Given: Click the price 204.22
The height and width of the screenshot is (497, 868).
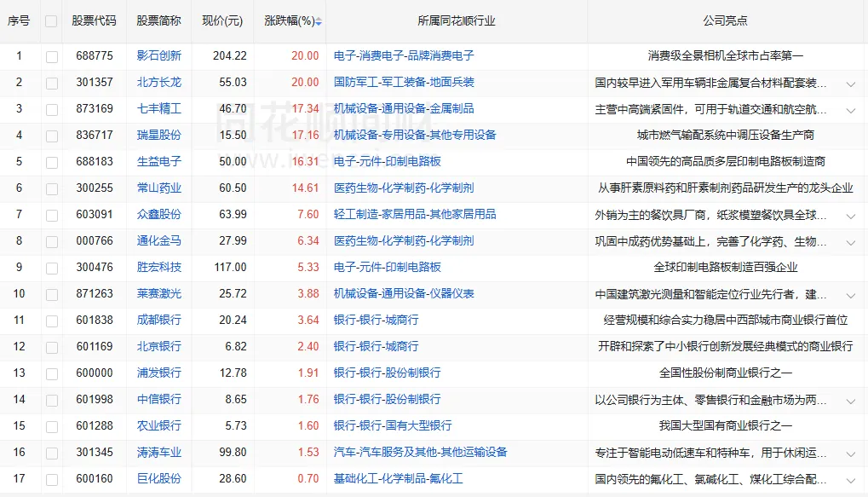Looking at the screenshot, I should pyautogui.click(x=230, y=56).
